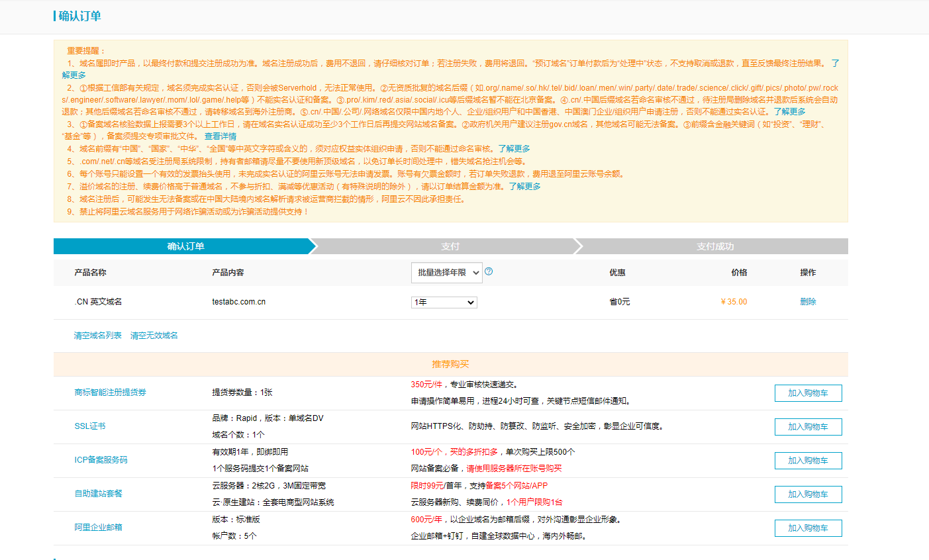Select the 支付 step tab

[450, 246]
